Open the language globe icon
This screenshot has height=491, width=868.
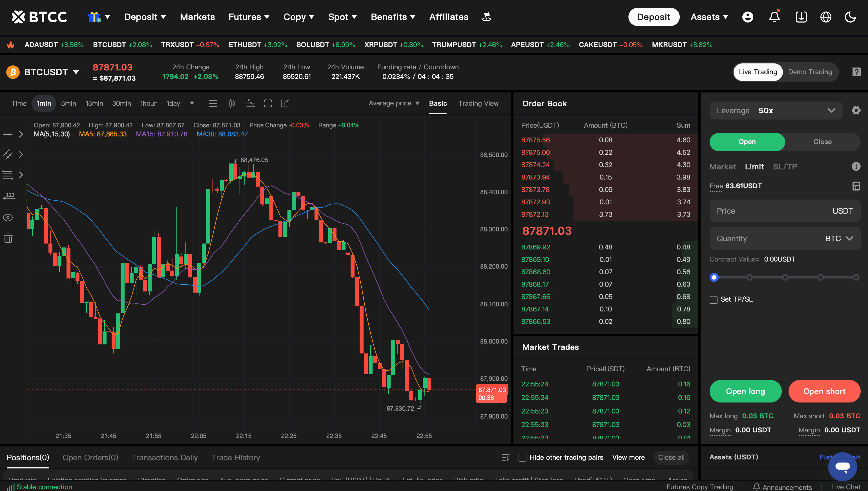[x=825, y=17]
